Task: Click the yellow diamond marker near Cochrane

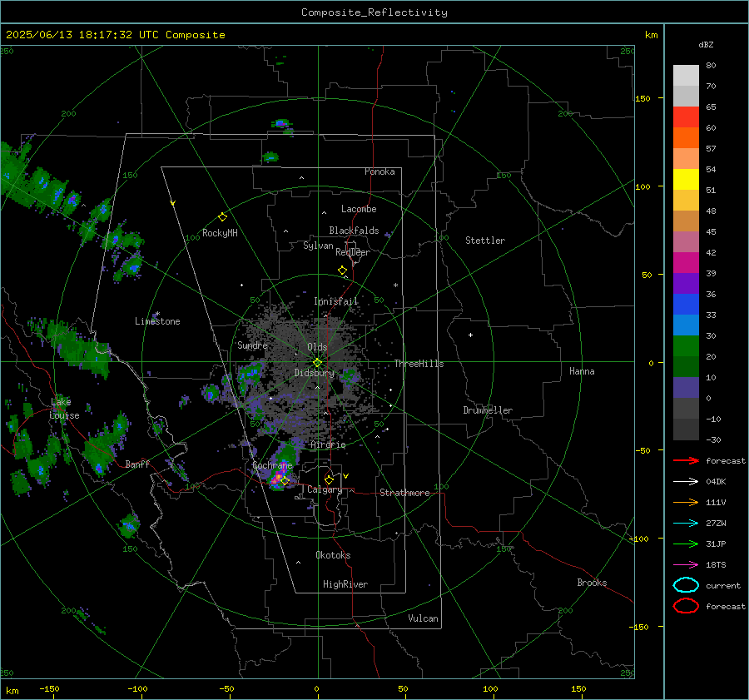Action: [x=285, y=480]
